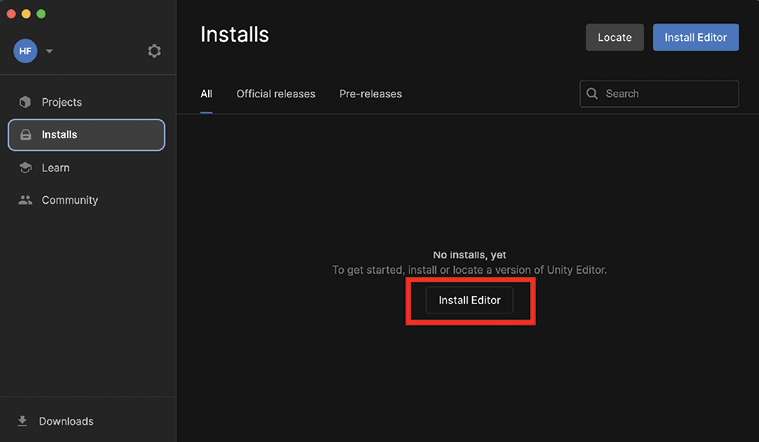Viewport: 759px width, 442px height.
Task: Click the HF account avatar
Action: (x=25, y=51)
